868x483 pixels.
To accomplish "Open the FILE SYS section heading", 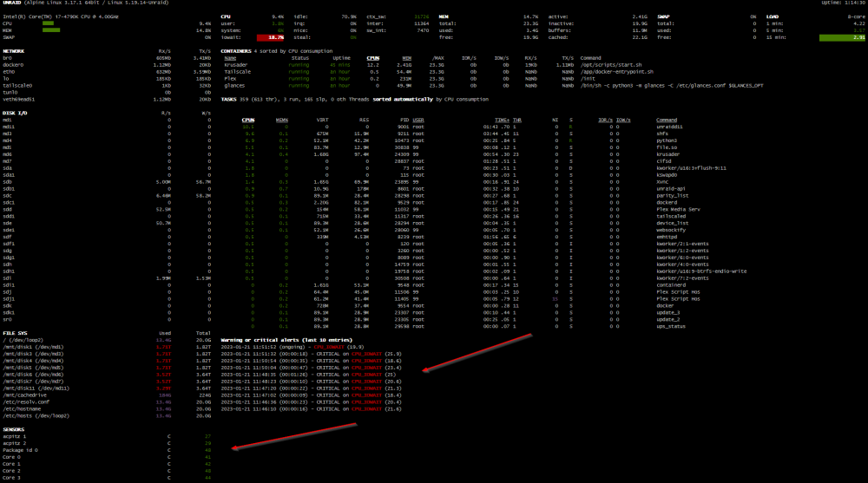I will click(x=15, y=333).
